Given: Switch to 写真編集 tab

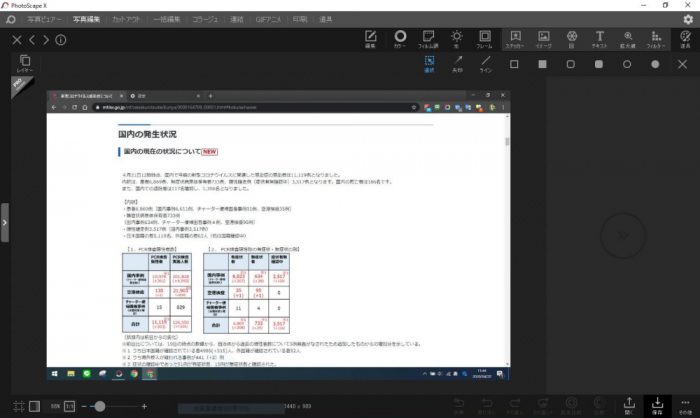Looking at the screenshot, I should click(87, 20).
